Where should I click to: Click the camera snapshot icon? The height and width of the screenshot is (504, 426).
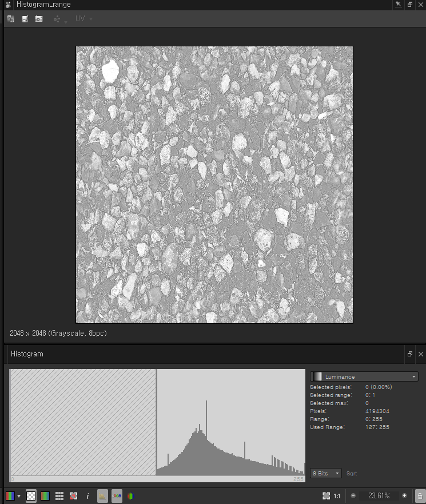tap(39, 19)
